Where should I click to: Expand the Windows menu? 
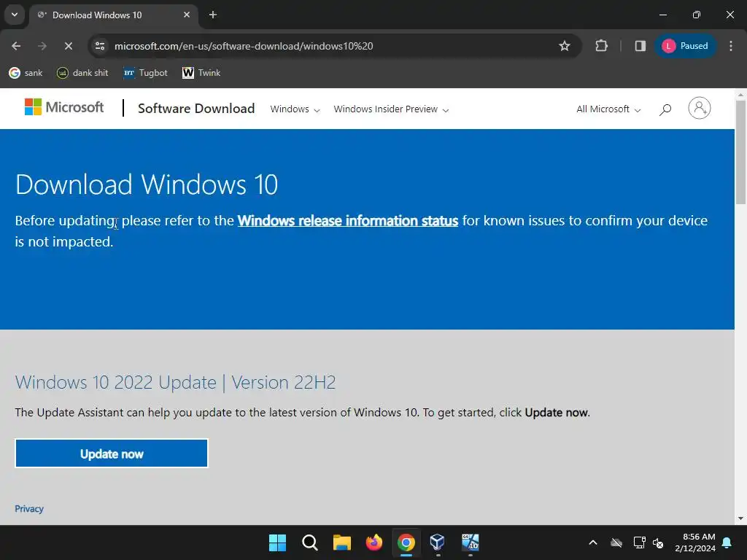click(x=295, y=109)
